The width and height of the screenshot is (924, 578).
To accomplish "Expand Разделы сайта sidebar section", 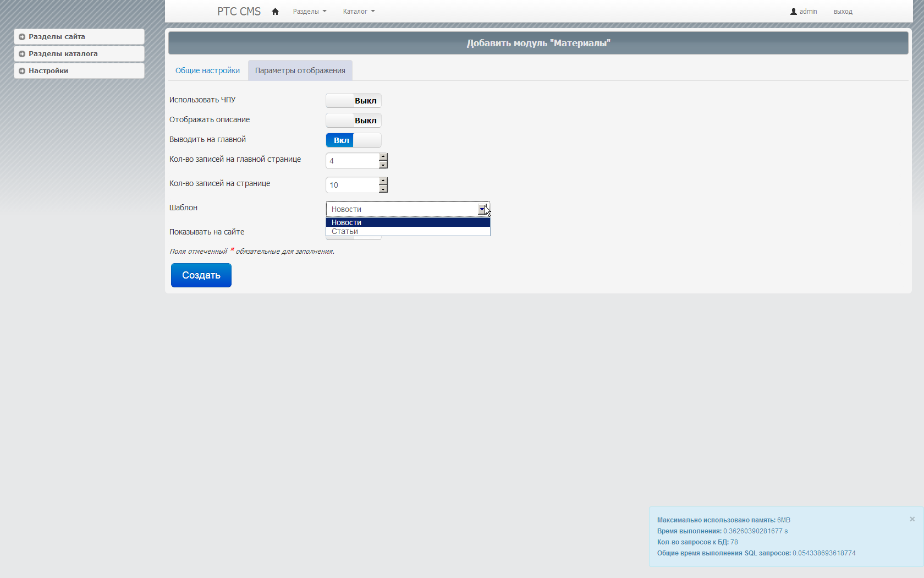I will [x=79, y=37].
